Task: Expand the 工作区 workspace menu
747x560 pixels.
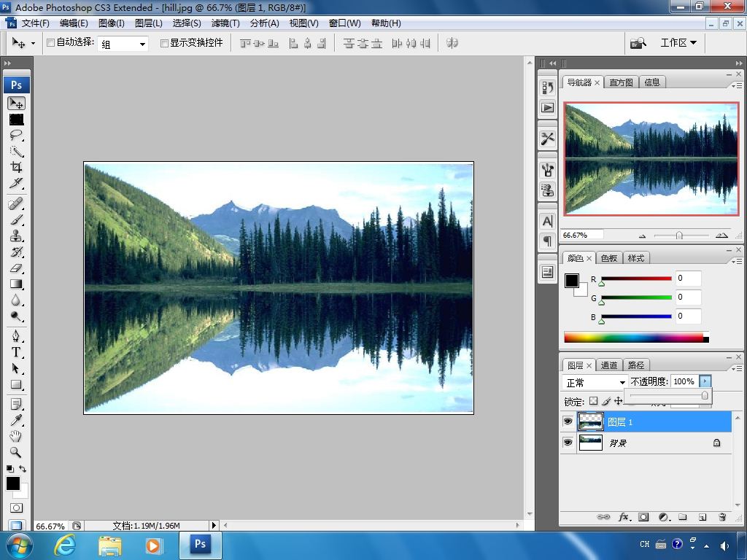Action: click(678, 43)
